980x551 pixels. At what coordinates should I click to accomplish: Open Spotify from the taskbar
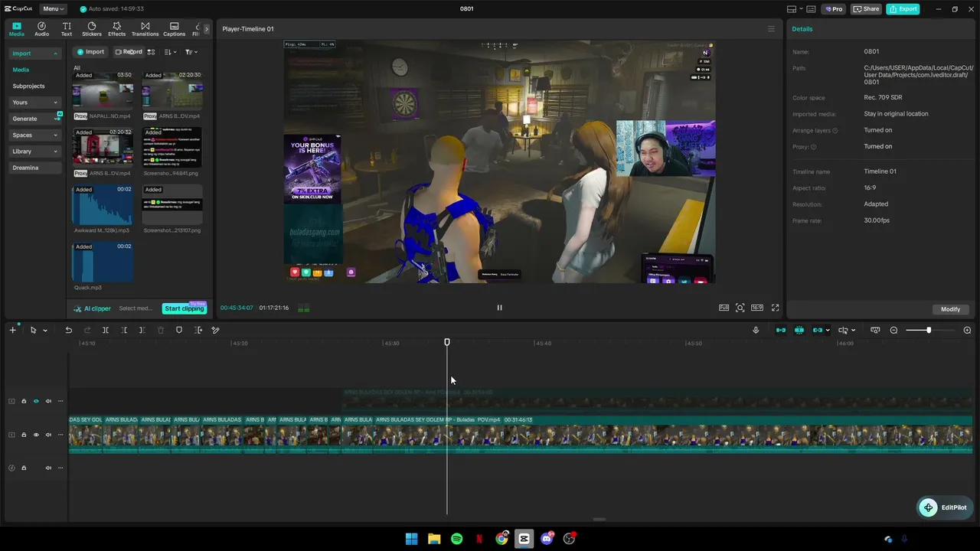point(456,539)
